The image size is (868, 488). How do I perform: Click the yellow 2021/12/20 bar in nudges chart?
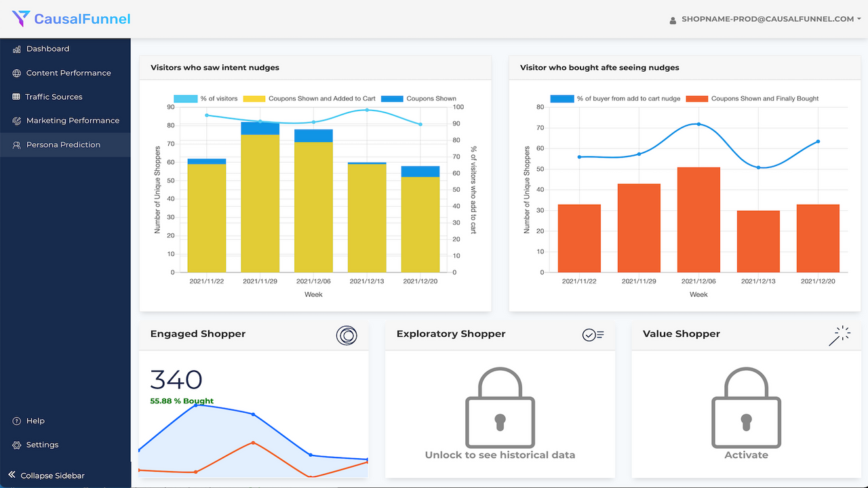point(420,224)
